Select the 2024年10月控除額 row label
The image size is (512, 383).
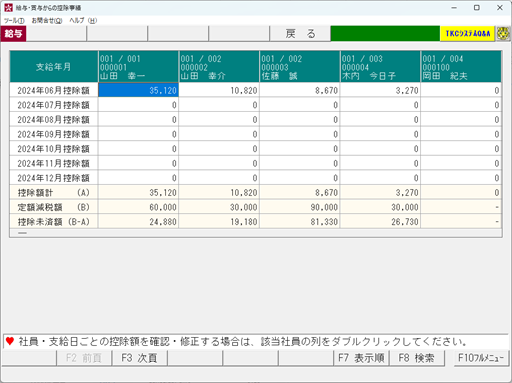[54, 149]
